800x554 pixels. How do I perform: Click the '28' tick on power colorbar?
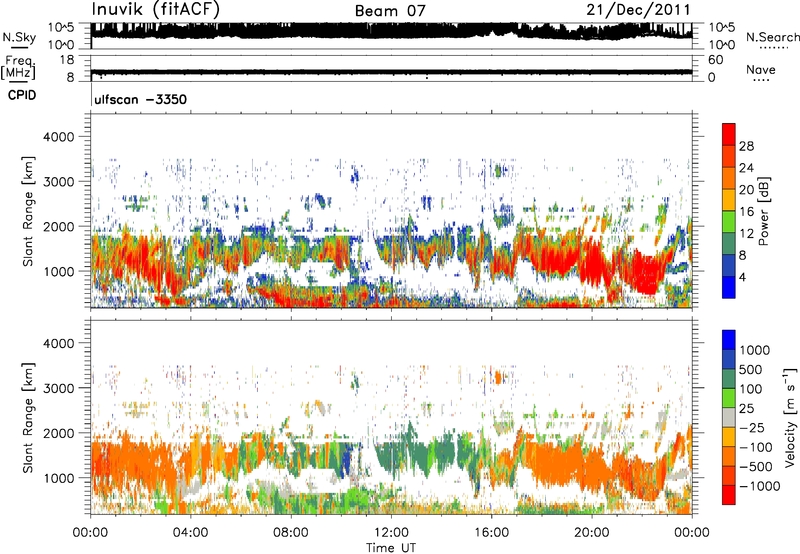pos(746,146)
